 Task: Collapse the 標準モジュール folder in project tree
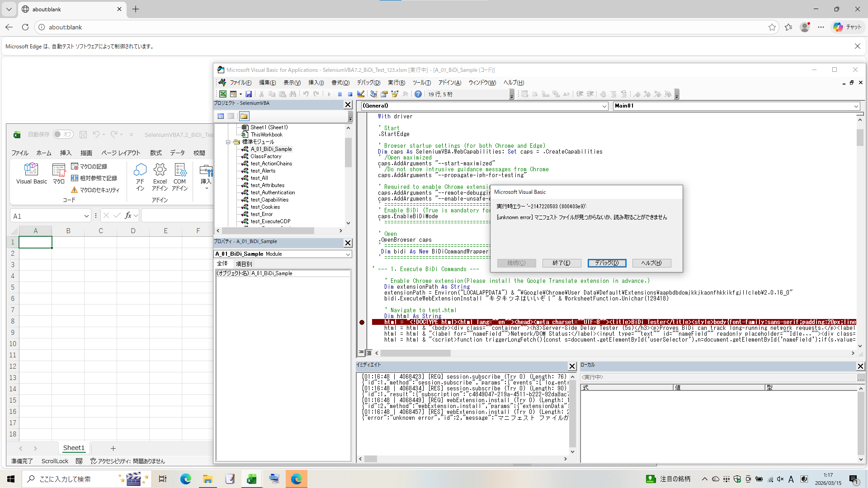tap(228, 142)
